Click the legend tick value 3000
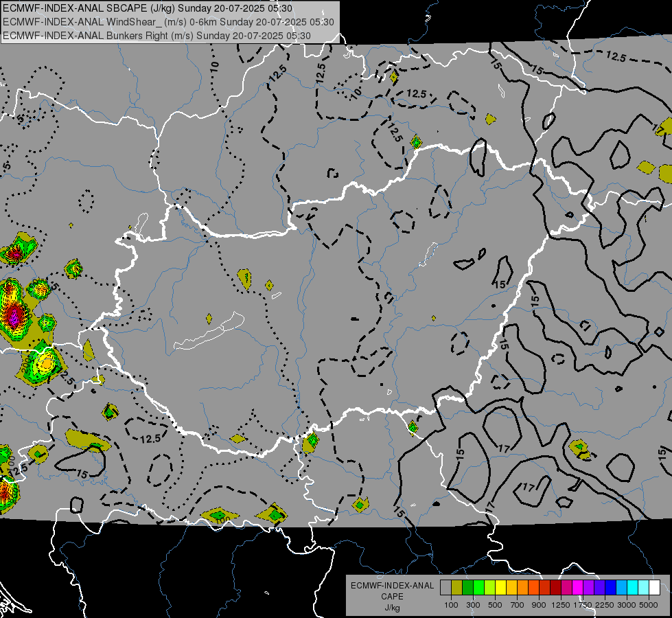 click(x=627, y=605)
